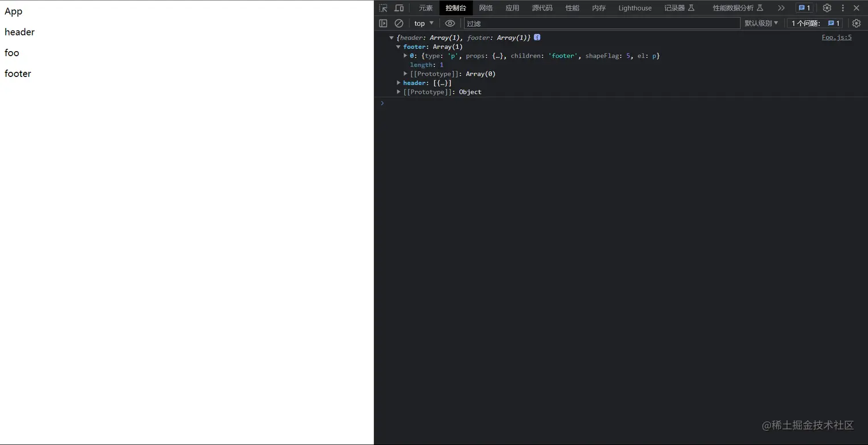The image size is (868, 445).
Task: Click the 'length: 1' property row
Action: coord(427,65)
